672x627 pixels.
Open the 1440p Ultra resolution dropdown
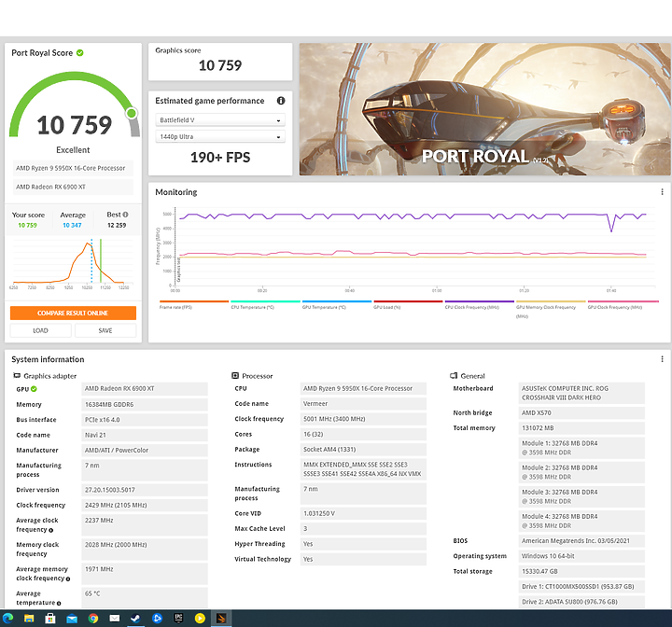(x=220, y=137)
